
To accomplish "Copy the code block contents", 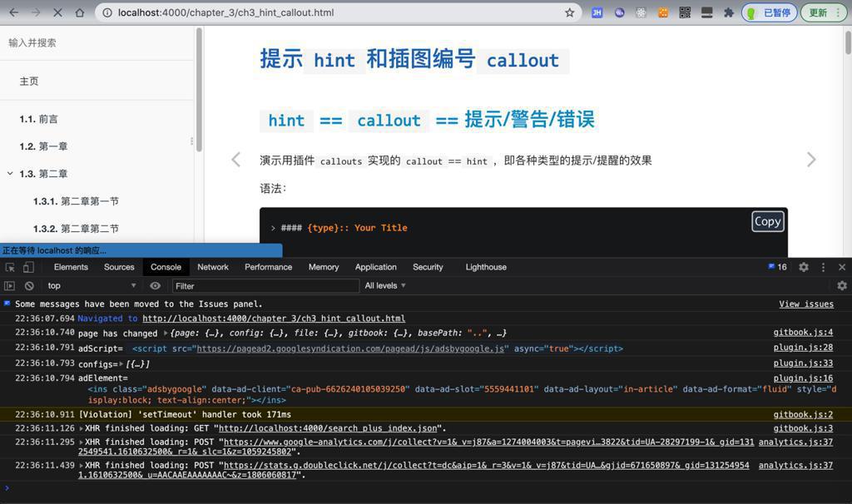I will tap(768, 221).
